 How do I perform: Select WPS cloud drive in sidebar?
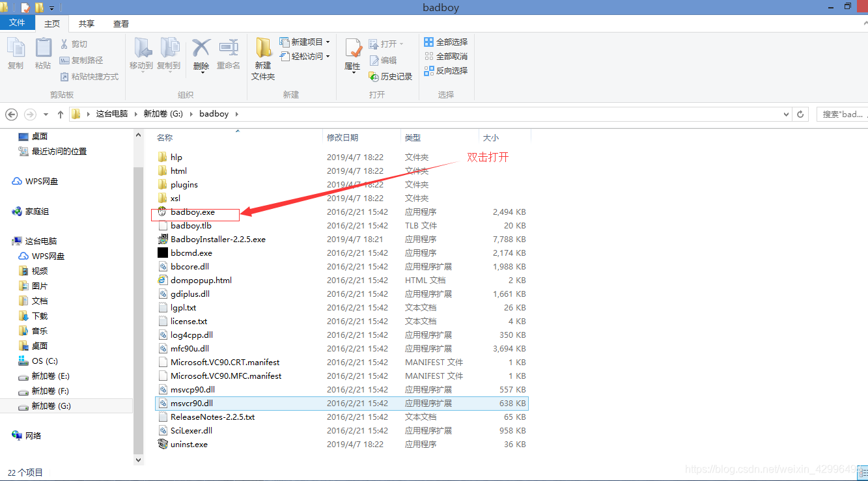35,181
